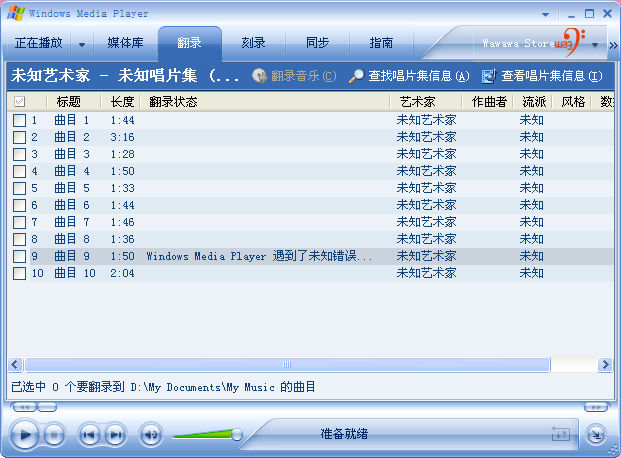The width and height of the screenshot is (621, 458).
Task: Check the box for 曲目 8
Action: [19, 239]
